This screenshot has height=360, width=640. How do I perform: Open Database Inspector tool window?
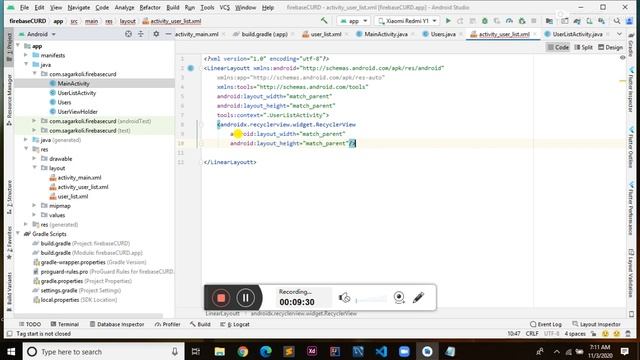[x=117, y=324]
